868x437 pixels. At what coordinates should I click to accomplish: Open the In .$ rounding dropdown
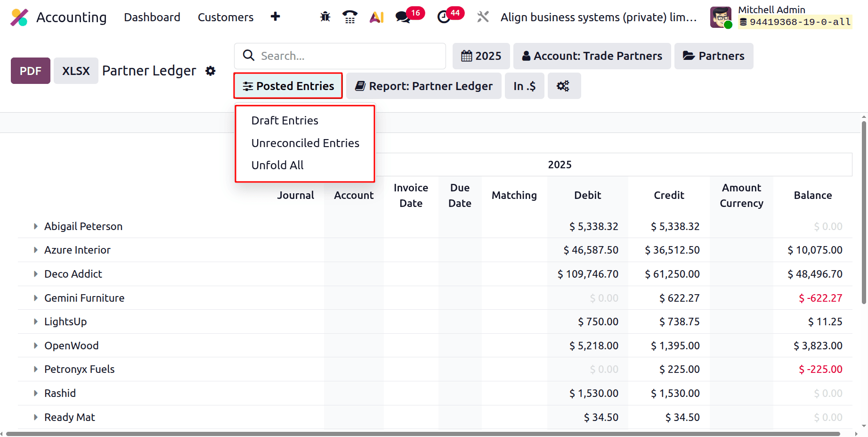524,86
